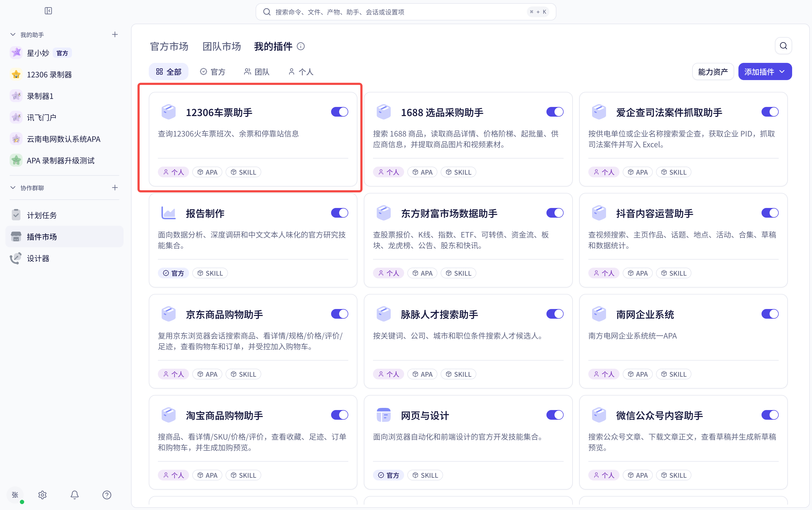Collapse 协作群聊 section chevron
This screenshot has width=812, height=510.
[13, 188]
